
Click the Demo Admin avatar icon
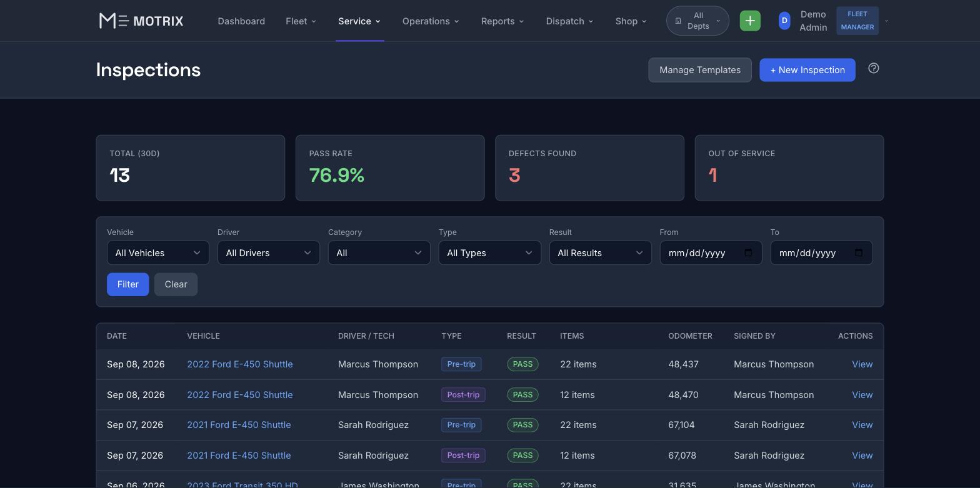[784, 21]
